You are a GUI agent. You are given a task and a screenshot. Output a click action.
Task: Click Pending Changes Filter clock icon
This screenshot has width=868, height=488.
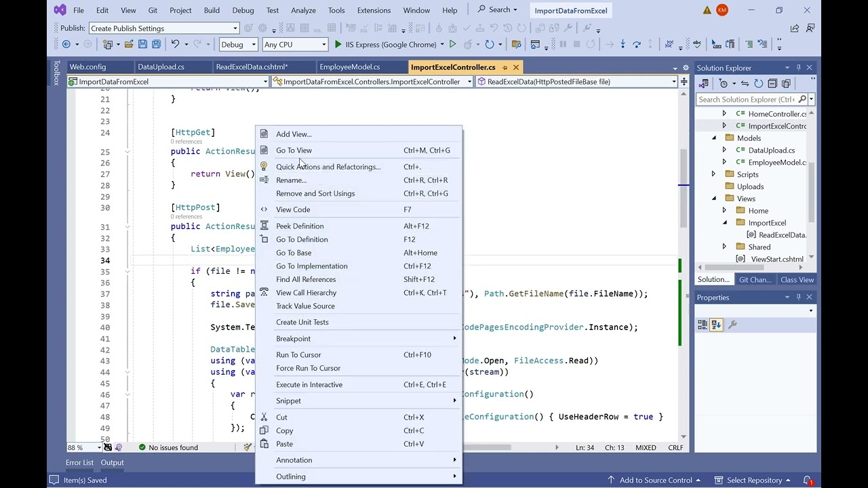(x=724, y=83)
